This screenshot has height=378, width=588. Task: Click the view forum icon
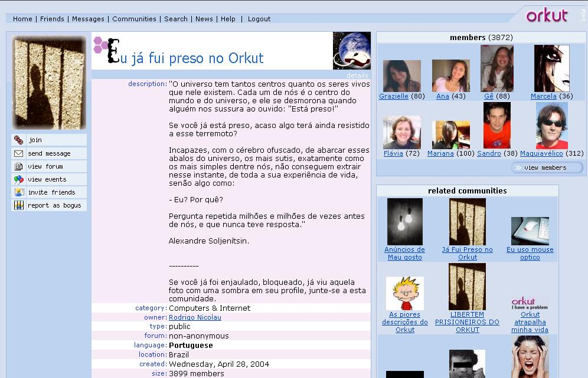pos(19,166)
